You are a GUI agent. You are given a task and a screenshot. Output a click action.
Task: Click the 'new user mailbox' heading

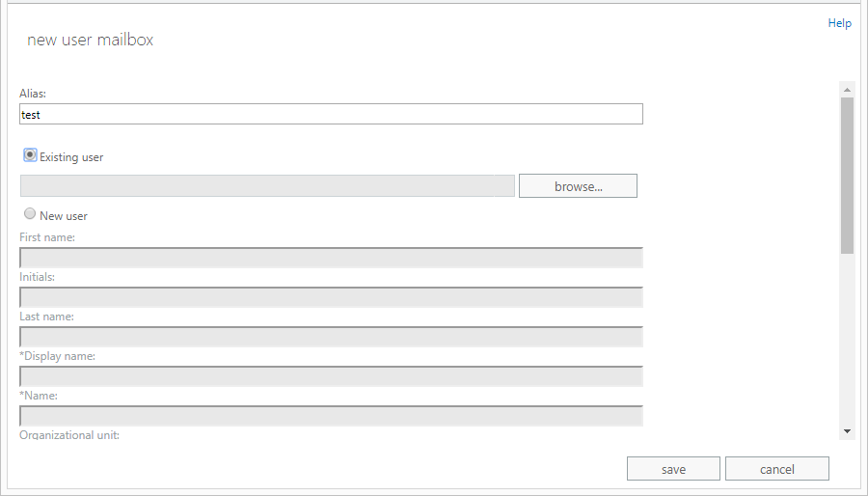click(x=90, y=40)
